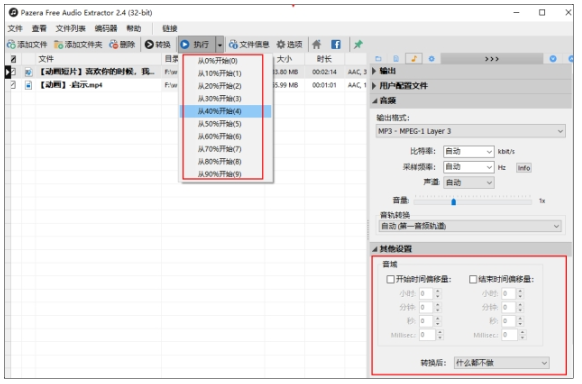This screenshot has width=582, height=384.
Task: Open the 查看 menu
Action: click(x=39, y=29)
